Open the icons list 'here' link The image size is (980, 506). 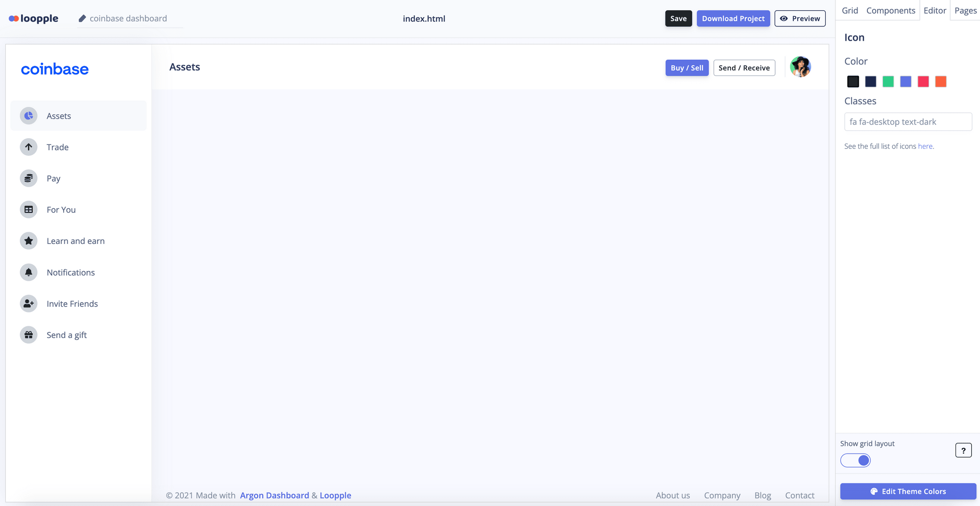925,146
